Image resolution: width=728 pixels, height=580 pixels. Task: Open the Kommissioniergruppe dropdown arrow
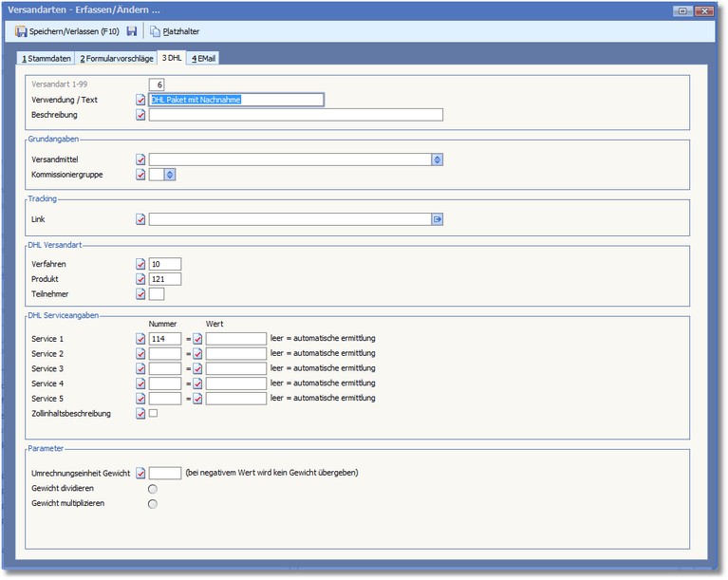(x=170, y=175)
